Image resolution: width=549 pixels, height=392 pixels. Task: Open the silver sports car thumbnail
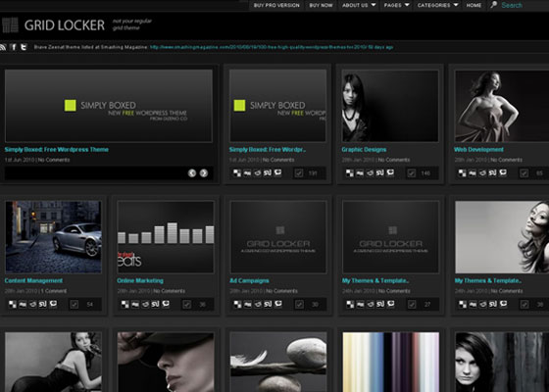tap(53, 237)
